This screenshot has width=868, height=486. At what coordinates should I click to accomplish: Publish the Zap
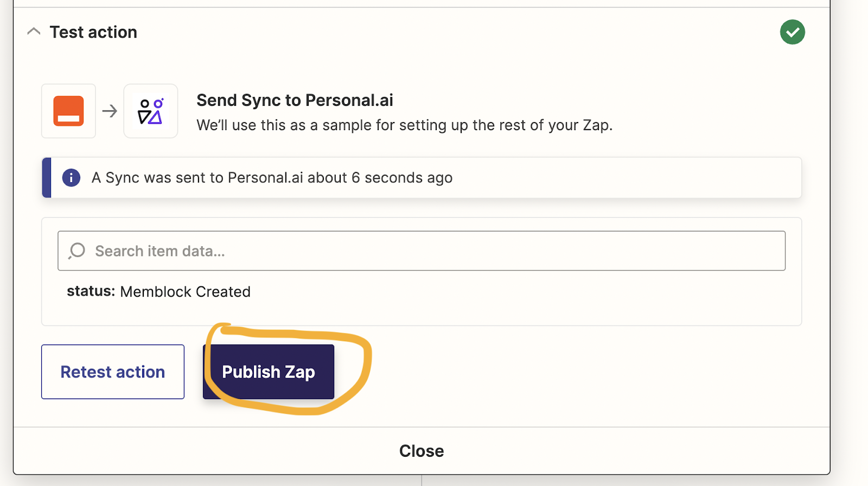pyautogui.click(x=269, y=372)
